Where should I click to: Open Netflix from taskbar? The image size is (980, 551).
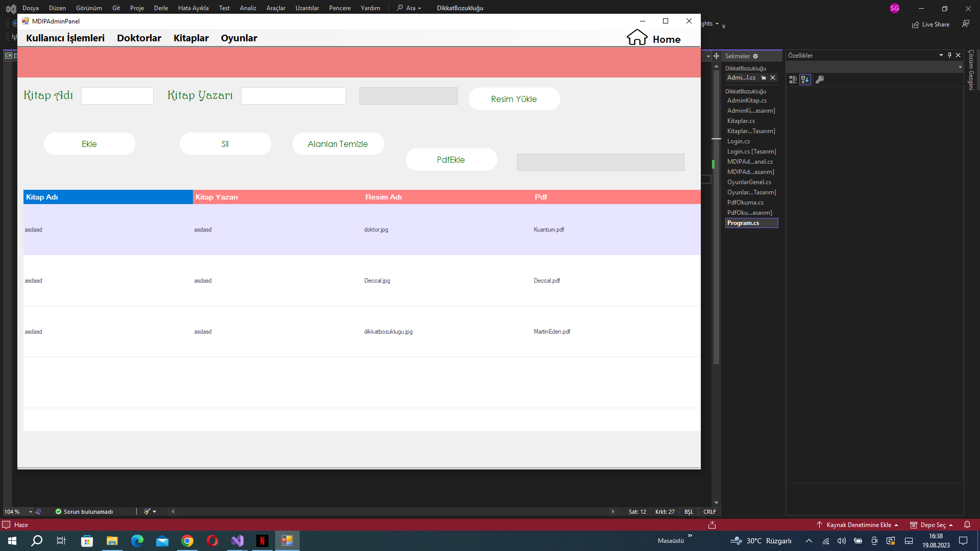[262, 541]
